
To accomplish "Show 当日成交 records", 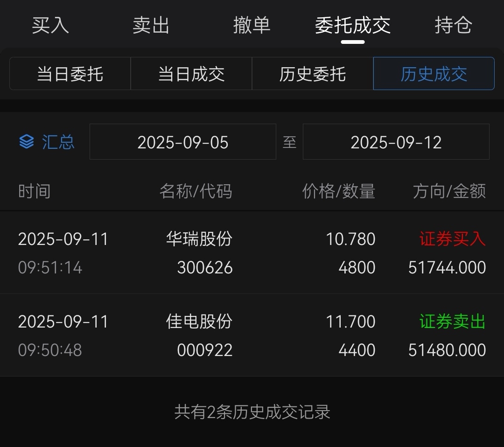I will (x=191, y=74).
